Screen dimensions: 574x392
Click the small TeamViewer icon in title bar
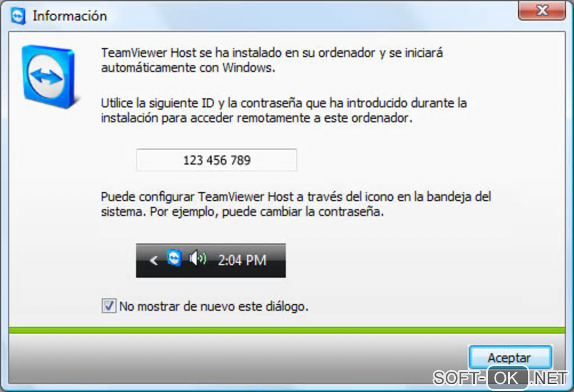click(18, 16)
